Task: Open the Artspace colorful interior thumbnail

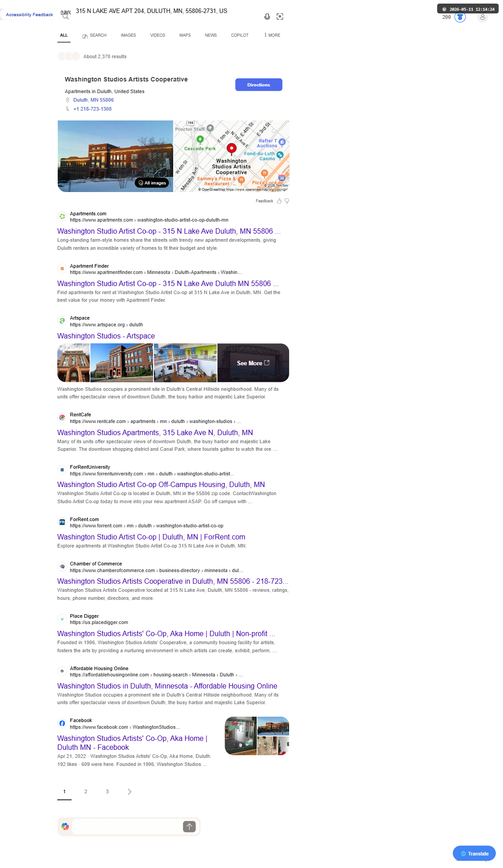Action: coord(185,363)
